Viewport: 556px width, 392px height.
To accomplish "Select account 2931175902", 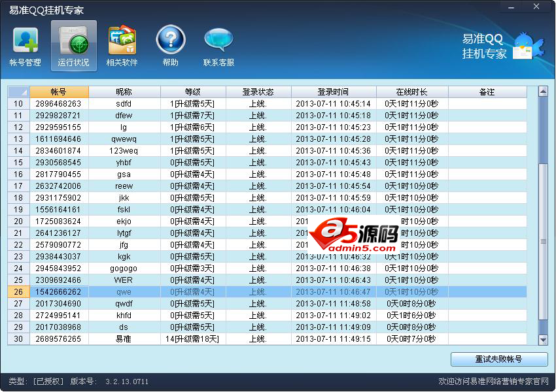I will click(x=58, y=197).
